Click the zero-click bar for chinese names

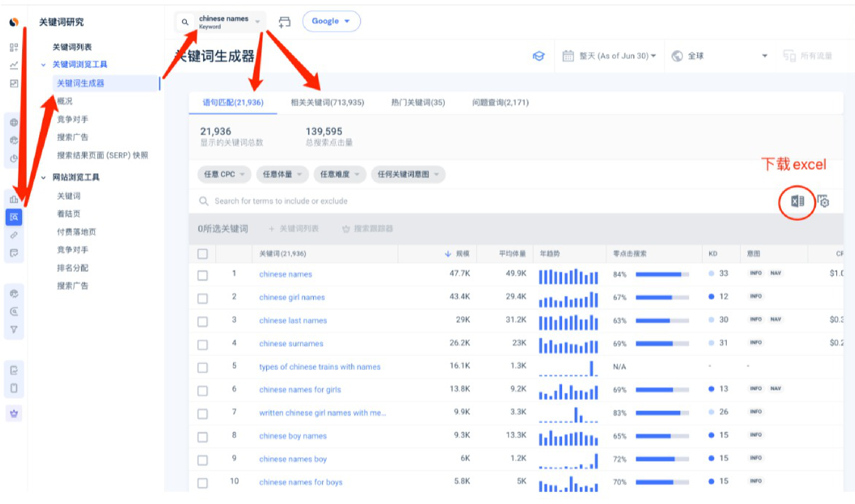point(662,274)
